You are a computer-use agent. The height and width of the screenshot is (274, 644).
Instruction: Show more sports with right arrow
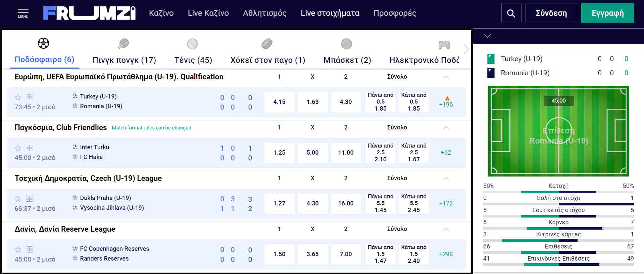(466, 49)
